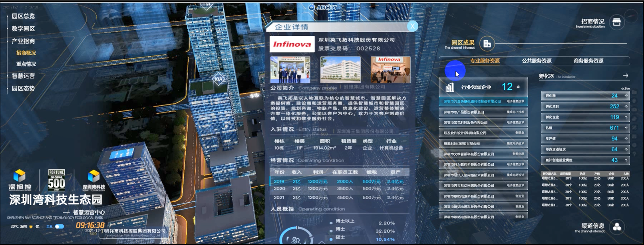644x245 pixels.
Task: Select 深圳市易讯天空网络技术有限公司 in the list
Action: tap(483, 175)
